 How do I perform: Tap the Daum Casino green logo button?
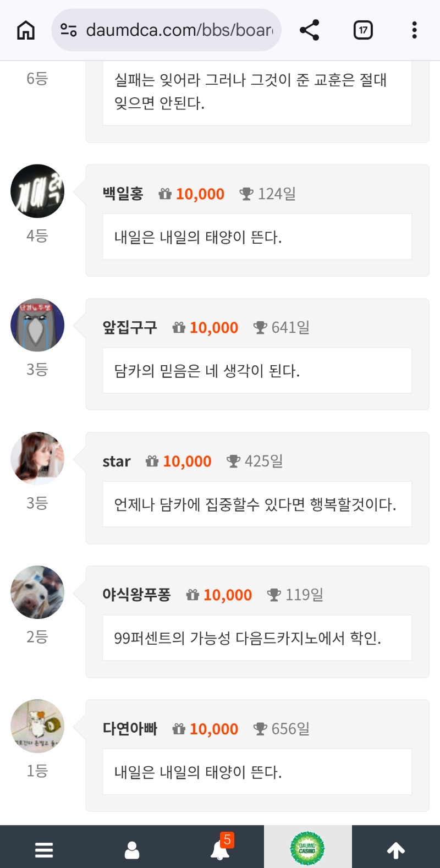[x=307, y=849]
